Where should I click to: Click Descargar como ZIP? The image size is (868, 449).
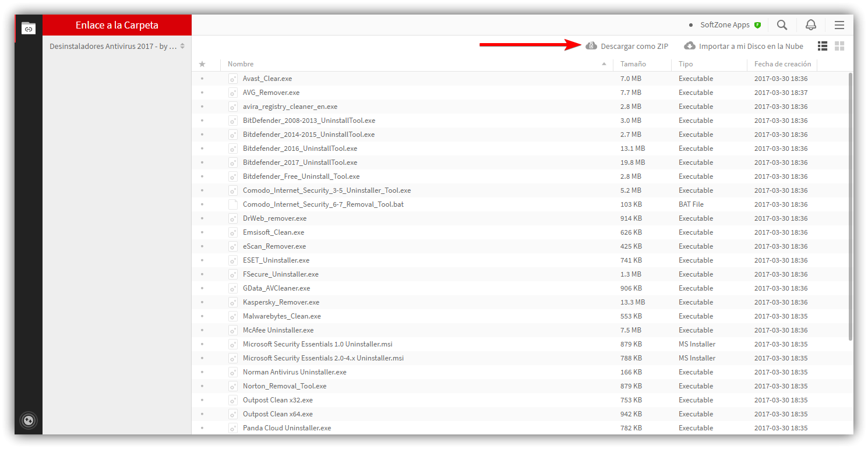[x=627, y=46]
